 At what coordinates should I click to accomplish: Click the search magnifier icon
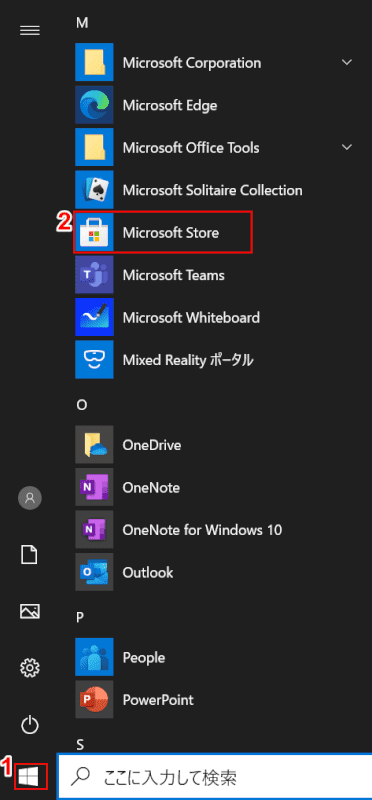pos(80,777)
